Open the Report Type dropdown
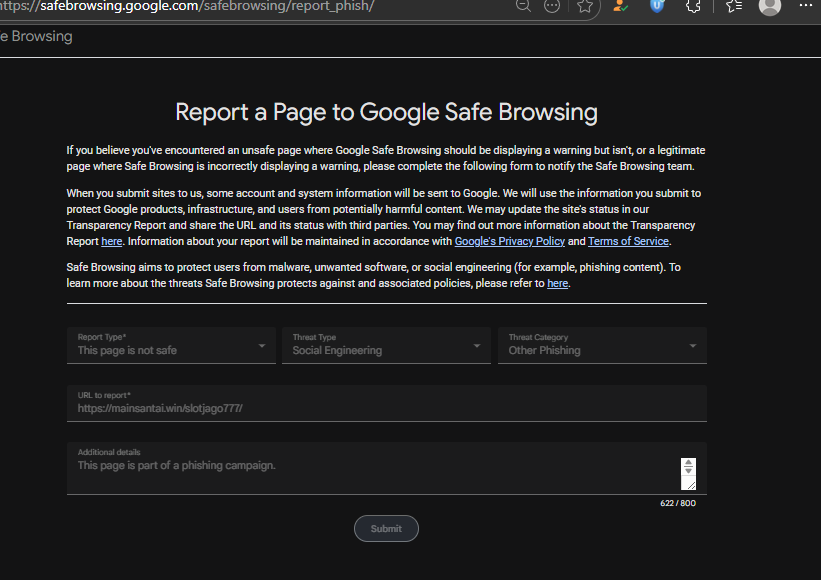The width and height of the screenshot is (821, 580). click(x=171, y=345)
